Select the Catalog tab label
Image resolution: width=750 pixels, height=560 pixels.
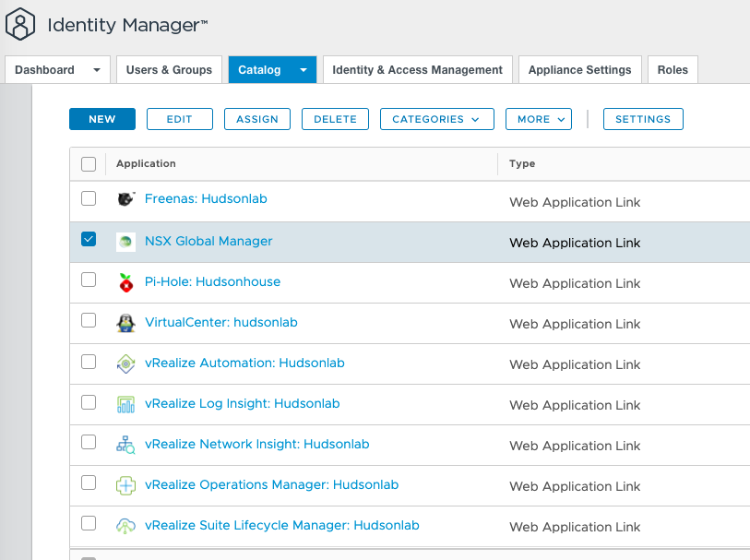(259, 70)
